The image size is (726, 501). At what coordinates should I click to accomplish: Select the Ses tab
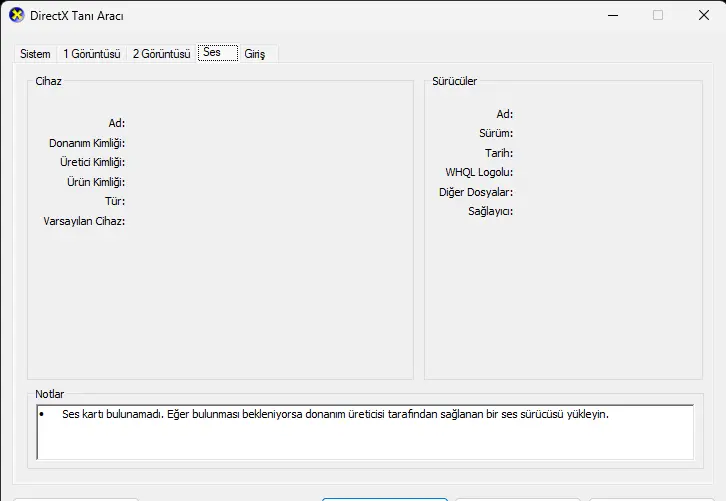pyautogui.click(x=218, y=52)
